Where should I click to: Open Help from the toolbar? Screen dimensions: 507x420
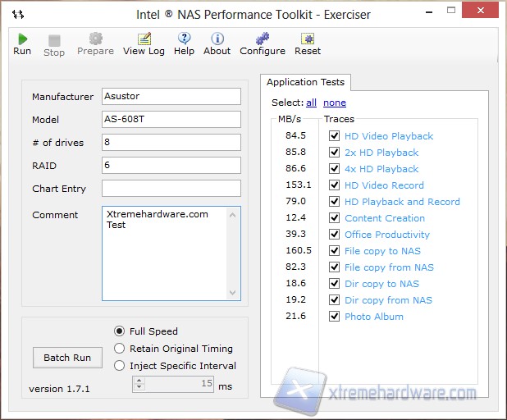pos(184,39)
